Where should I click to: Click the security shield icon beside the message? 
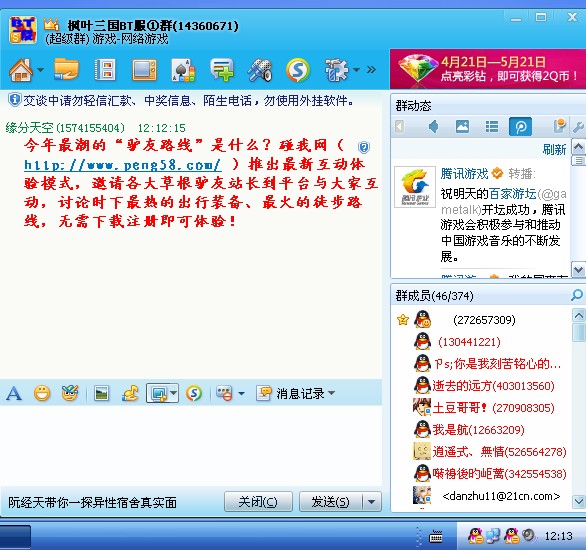pyautogui.click(x=364, y=147)
